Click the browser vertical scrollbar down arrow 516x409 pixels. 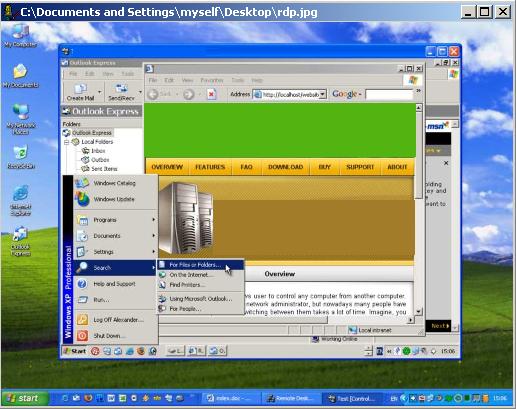click(419, 312)
